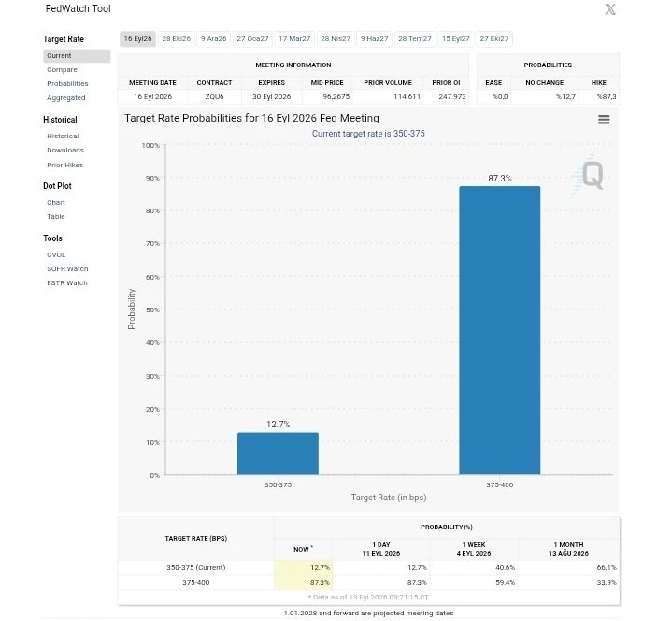Open Dot Plot Table link
Viewport: 672px width, 621px height.
[56, 217]
